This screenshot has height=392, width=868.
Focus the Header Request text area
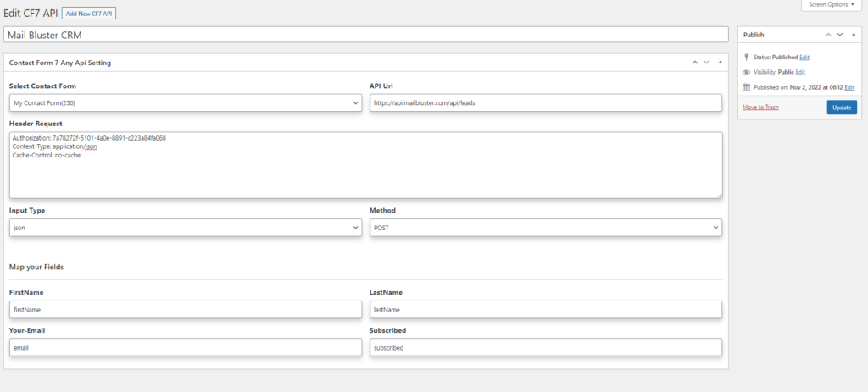364,165
